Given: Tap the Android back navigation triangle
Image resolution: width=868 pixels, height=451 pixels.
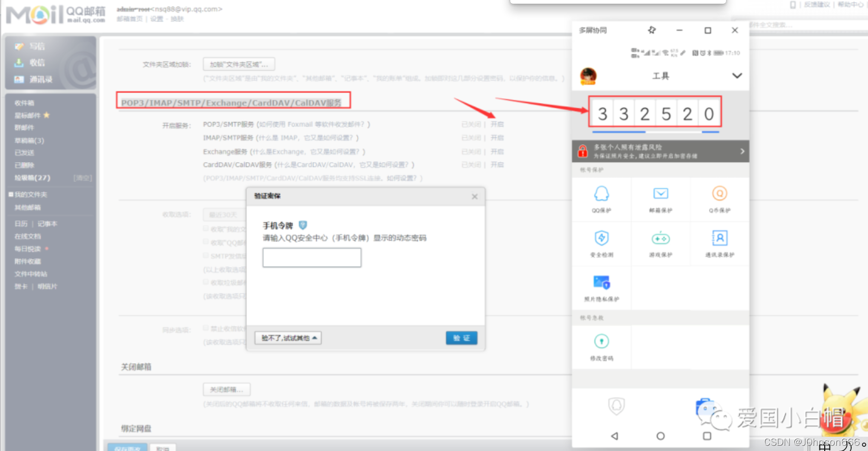Looking at the screenshot, I should coord(615,436).
